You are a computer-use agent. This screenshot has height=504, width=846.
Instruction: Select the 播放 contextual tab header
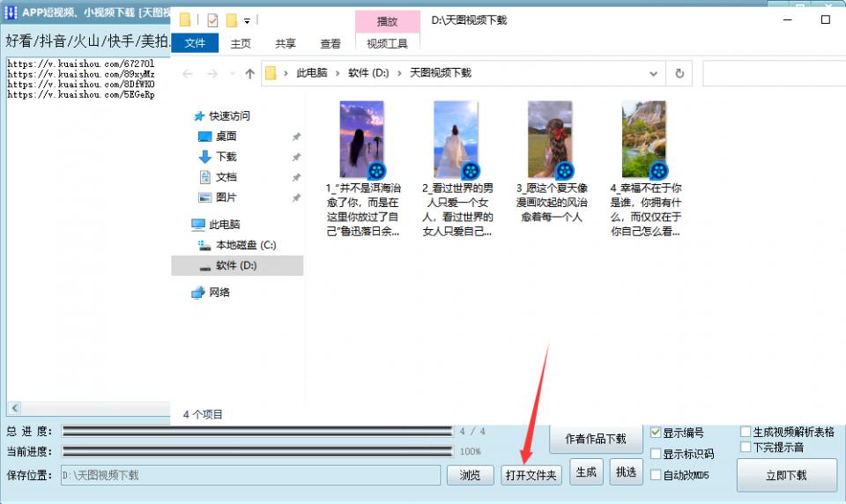click(388, 21)
